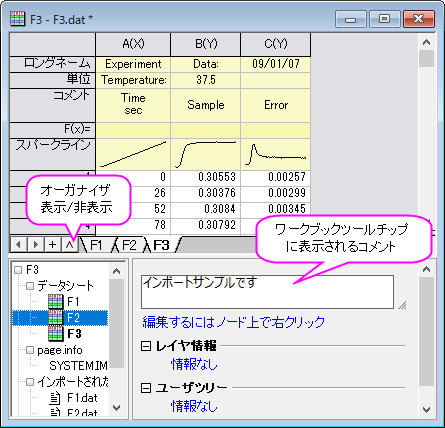
Task: Select column C(Y) header
Action: (x=276, y=44)
